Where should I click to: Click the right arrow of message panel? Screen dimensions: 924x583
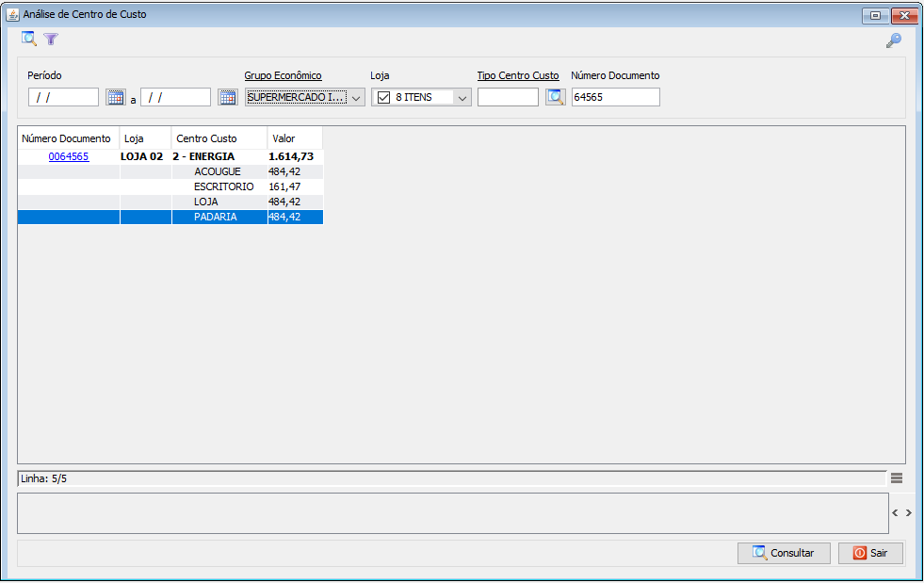point(909,513)
